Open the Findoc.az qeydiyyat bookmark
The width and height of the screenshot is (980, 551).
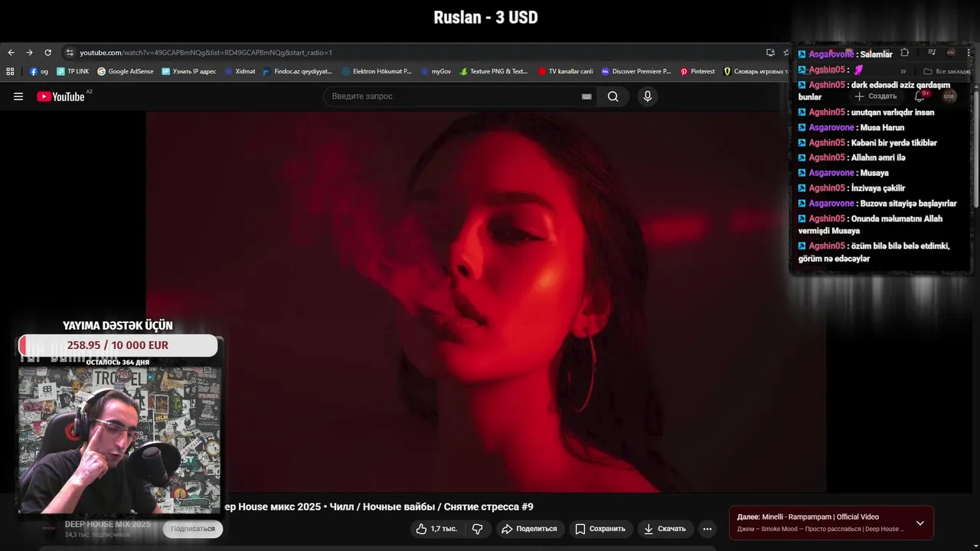297,71
